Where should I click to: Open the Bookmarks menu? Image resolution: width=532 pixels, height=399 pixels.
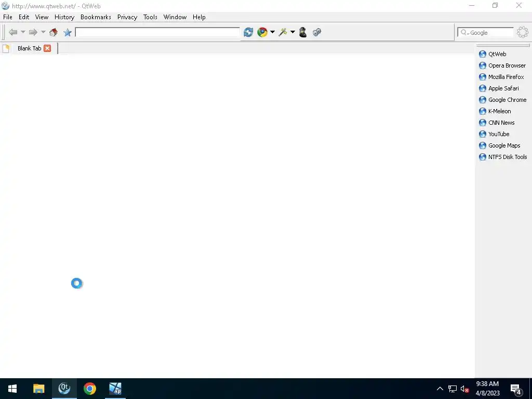96,17
